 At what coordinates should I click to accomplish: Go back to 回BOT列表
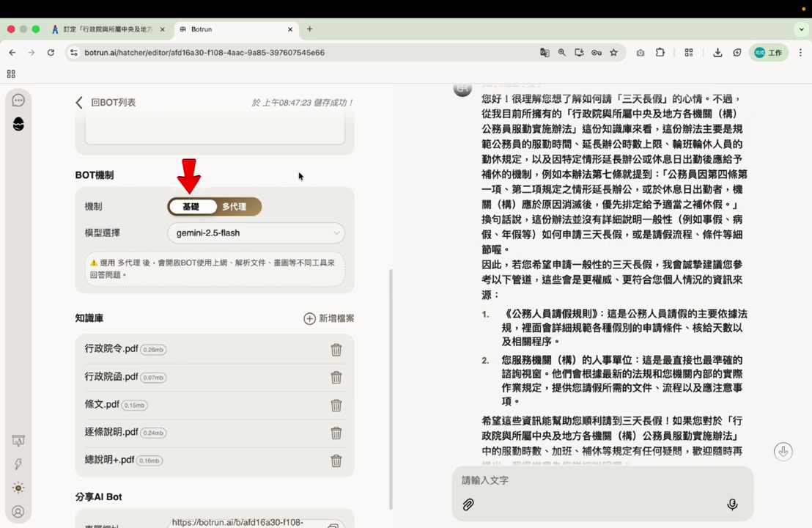point(106,103)
